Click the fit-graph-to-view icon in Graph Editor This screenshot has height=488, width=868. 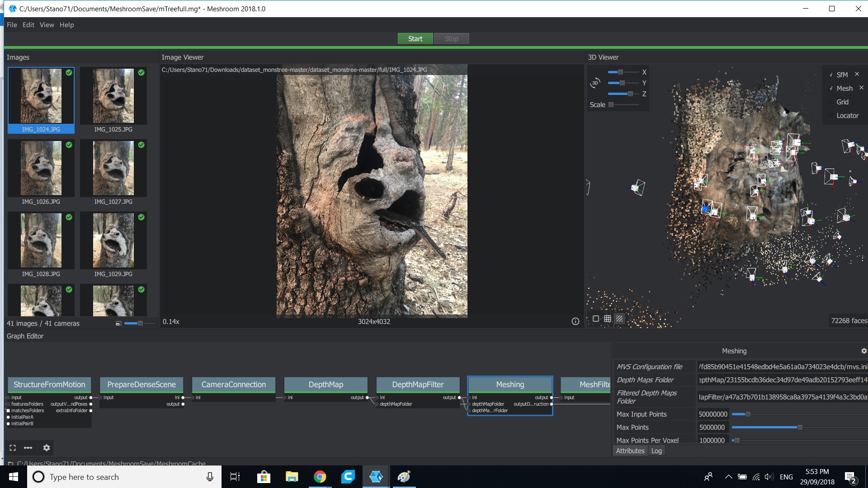pyautogui.click(x=13, y=448)
